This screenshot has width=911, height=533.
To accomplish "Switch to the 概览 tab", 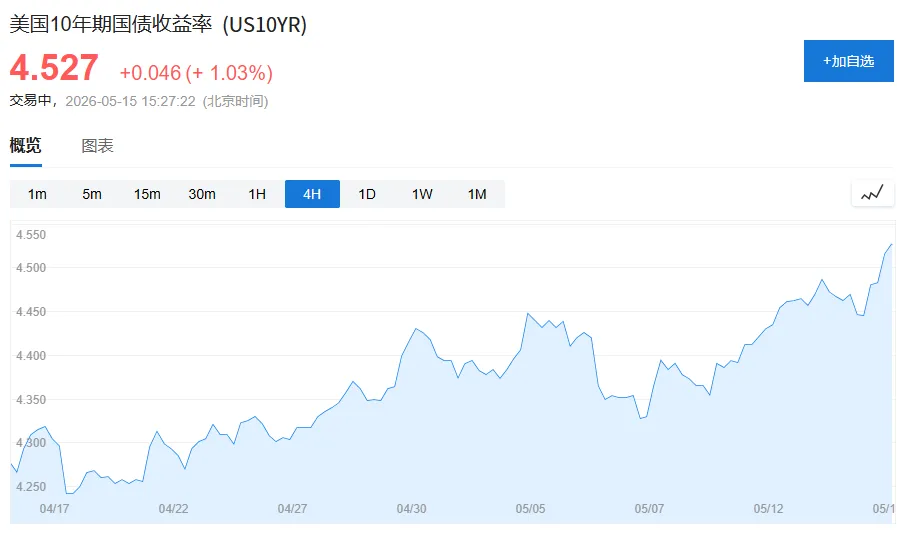I will point(26,145).
